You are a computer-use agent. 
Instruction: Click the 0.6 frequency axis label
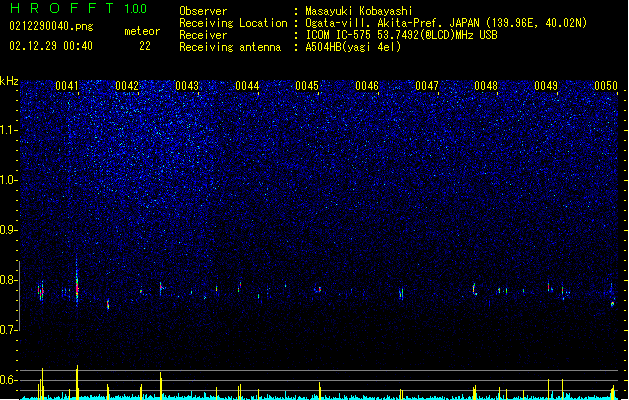point(9,380)
